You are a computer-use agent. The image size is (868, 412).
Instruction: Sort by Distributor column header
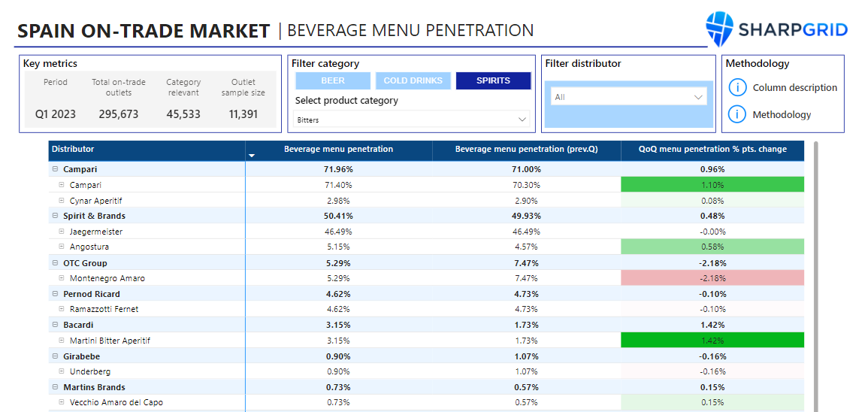point(147,150)
